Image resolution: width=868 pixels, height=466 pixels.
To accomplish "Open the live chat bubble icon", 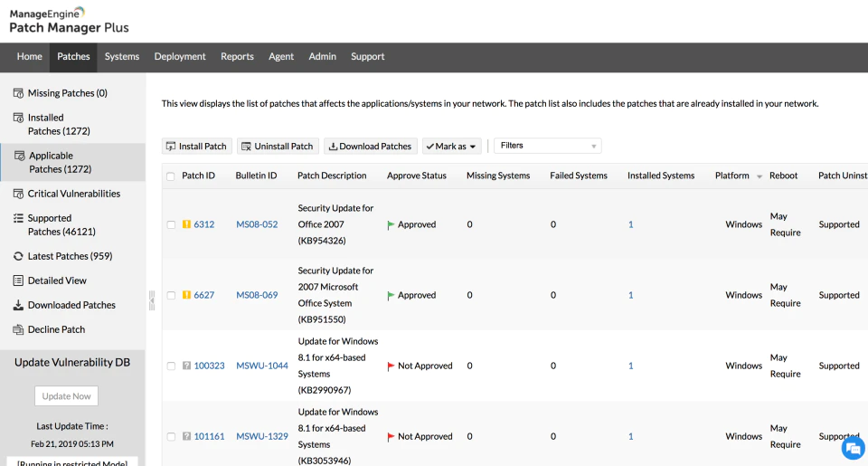I will point(853,448).
